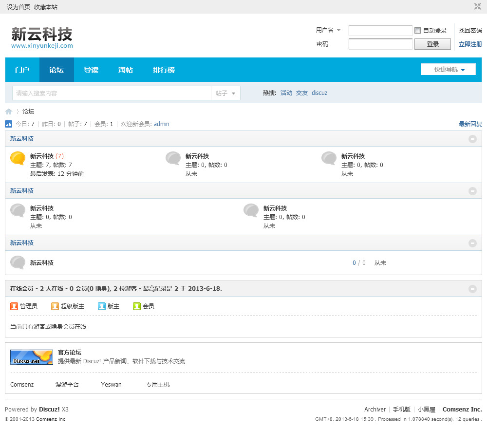Click the orange speech bubble forum icon
The height and width of the screenshot is (448, 487).
[18, 159]
